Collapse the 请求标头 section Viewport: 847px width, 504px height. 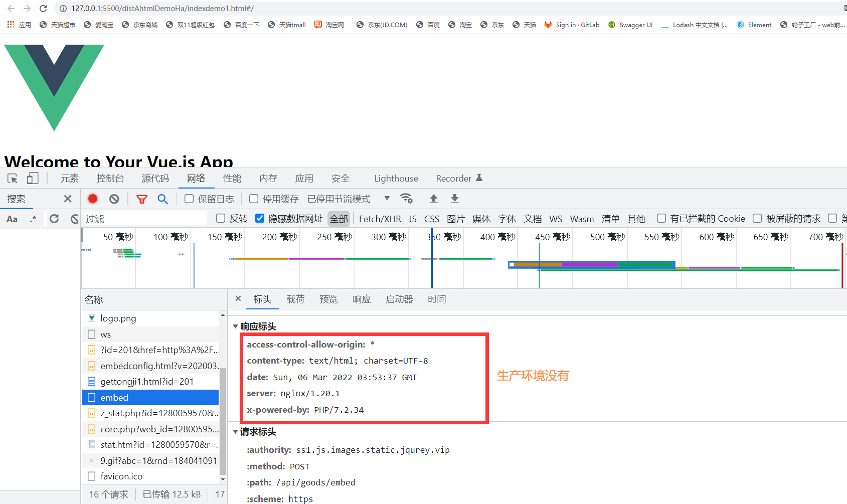pos(236,432)
